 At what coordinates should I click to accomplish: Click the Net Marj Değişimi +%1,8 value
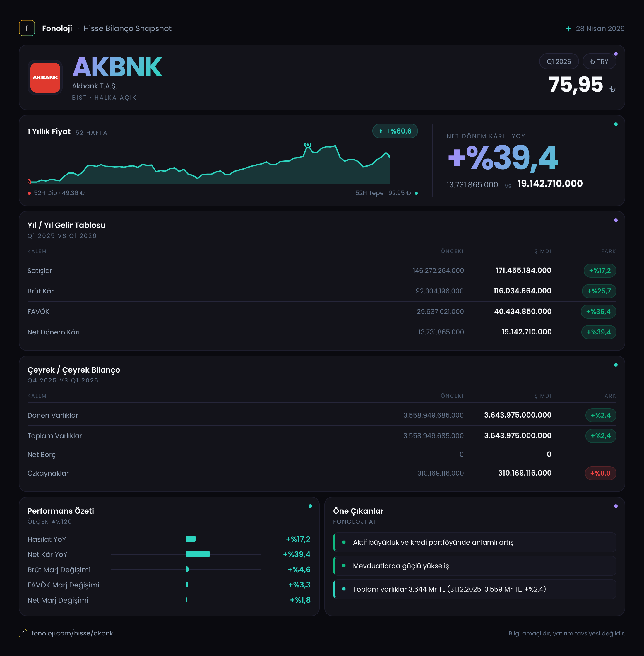[300, 600]
